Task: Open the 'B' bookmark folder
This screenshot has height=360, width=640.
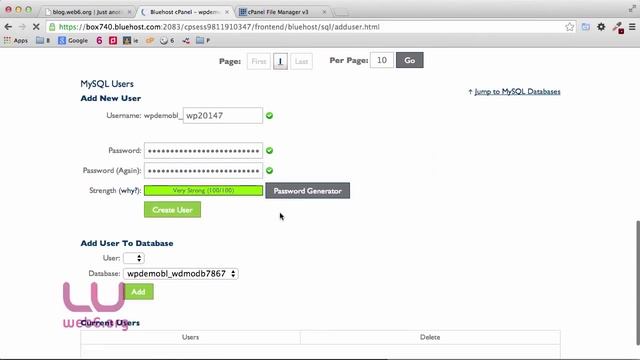Action: [43, 40]
